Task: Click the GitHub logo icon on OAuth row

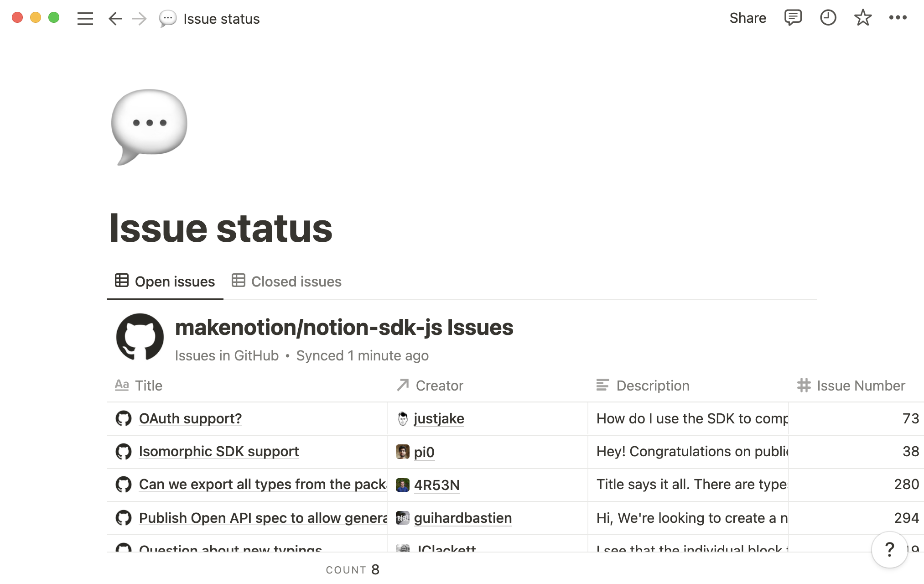Action: click(x=124, y=418)
